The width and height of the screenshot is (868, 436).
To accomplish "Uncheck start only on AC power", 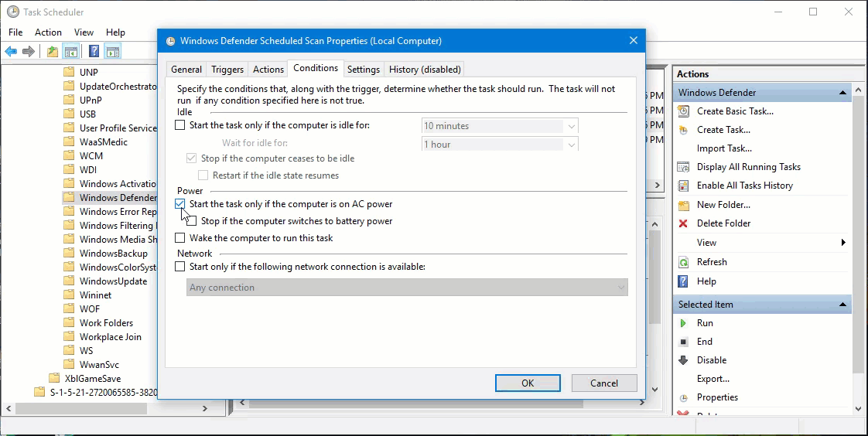I will tap(180, 204).
